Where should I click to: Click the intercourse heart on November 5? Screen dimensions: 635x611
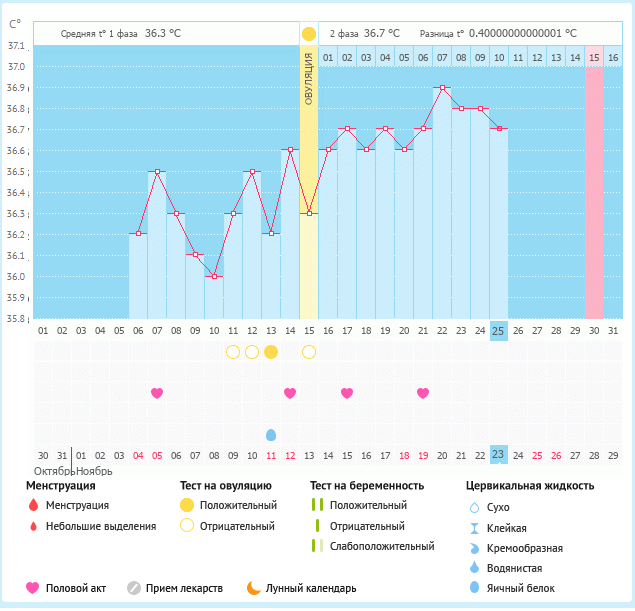pos(157,393)
